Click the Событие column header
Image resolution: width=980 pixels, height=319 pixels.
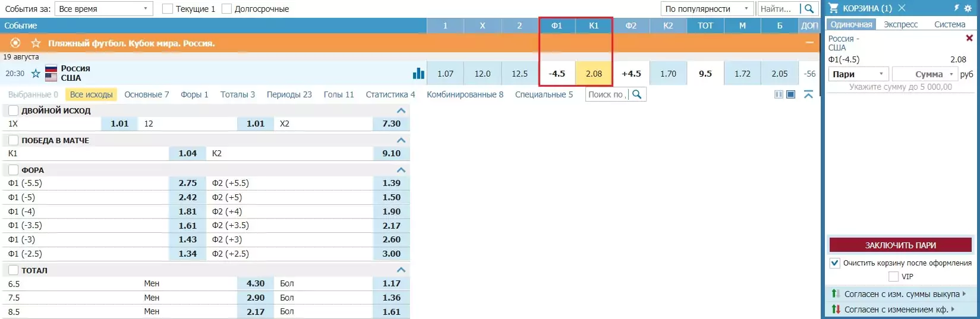(x=21, y=26)
